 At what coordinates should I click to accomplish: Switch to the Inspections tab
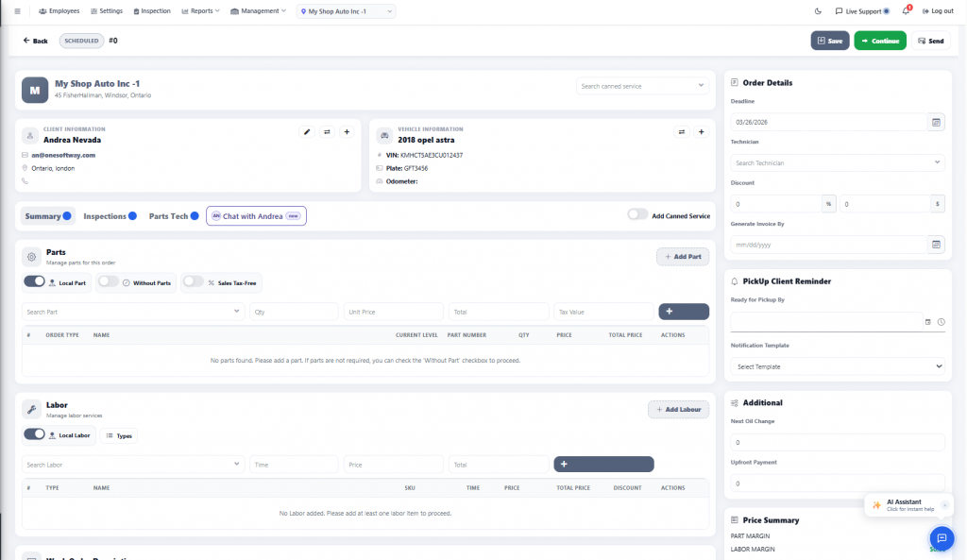coord(105,216)
